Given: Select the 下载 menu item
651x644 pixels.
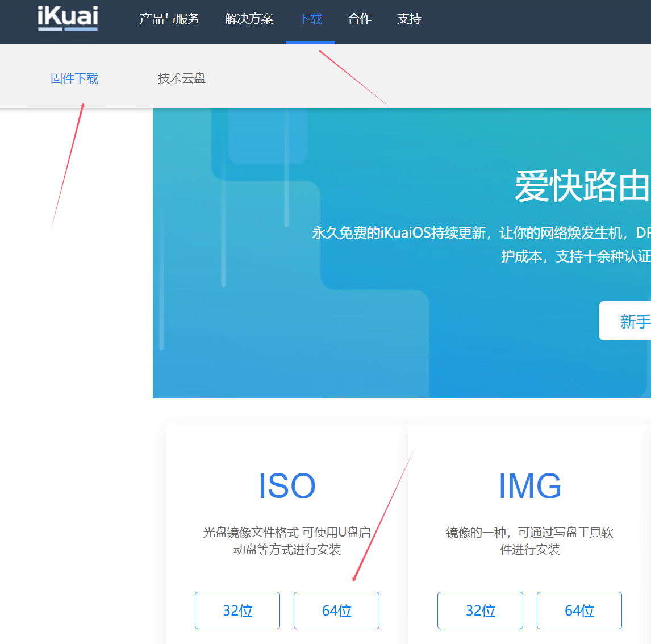Looking at the screenshot, I should 311,19.
